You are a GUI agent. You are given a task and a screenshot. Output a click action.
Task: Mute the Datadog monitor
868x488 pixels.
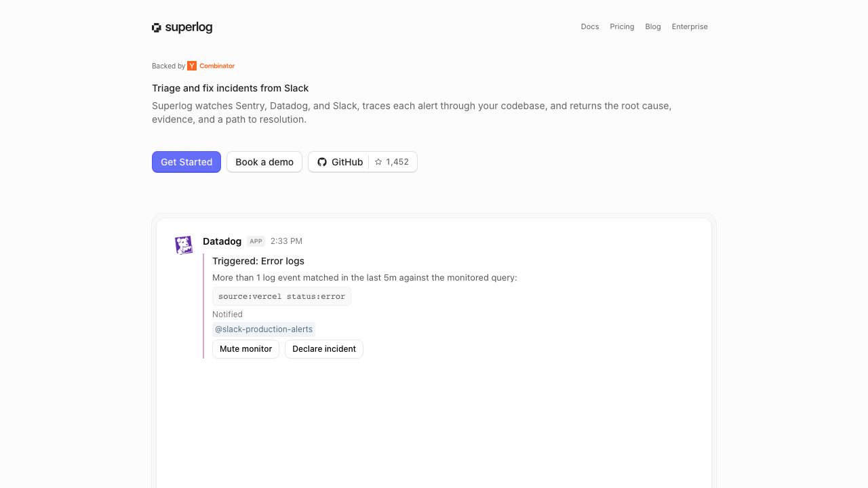tap(245, 349)
